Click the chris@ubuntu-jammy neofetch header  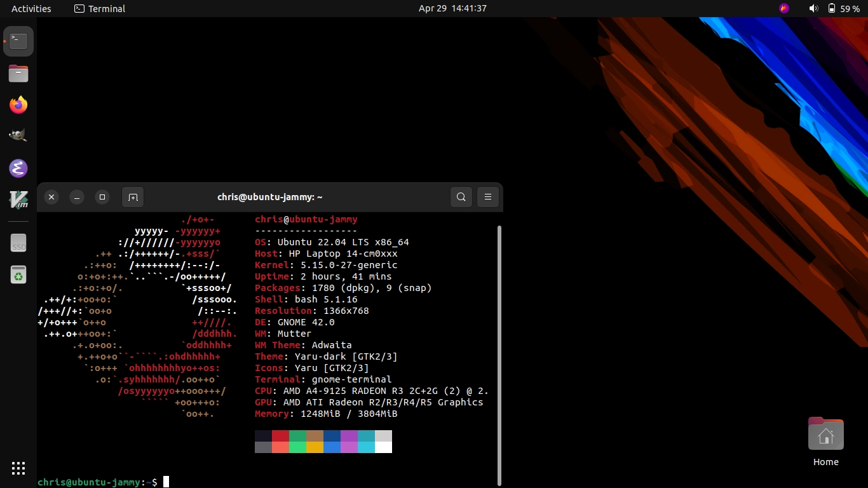[x=306, y=219]
